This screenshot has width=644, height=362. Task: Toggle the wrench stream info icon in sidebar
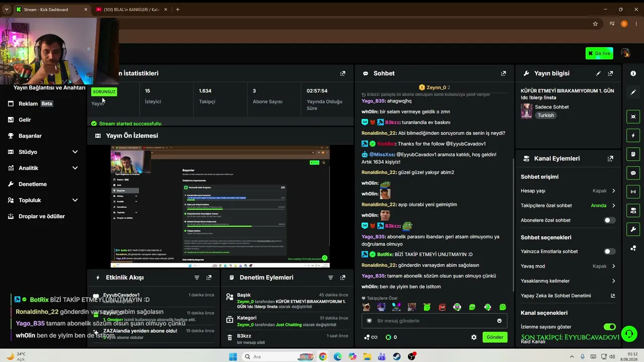tap(633, 229)
